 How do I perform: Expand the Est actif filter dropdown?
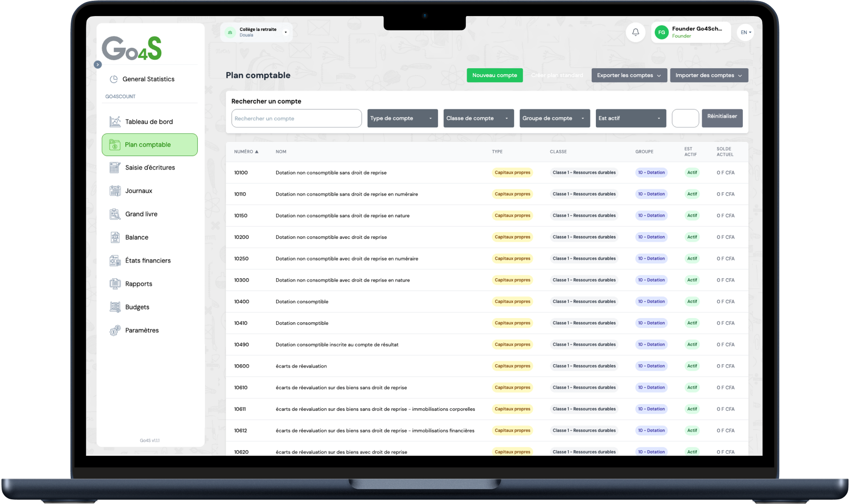[630, 118]
